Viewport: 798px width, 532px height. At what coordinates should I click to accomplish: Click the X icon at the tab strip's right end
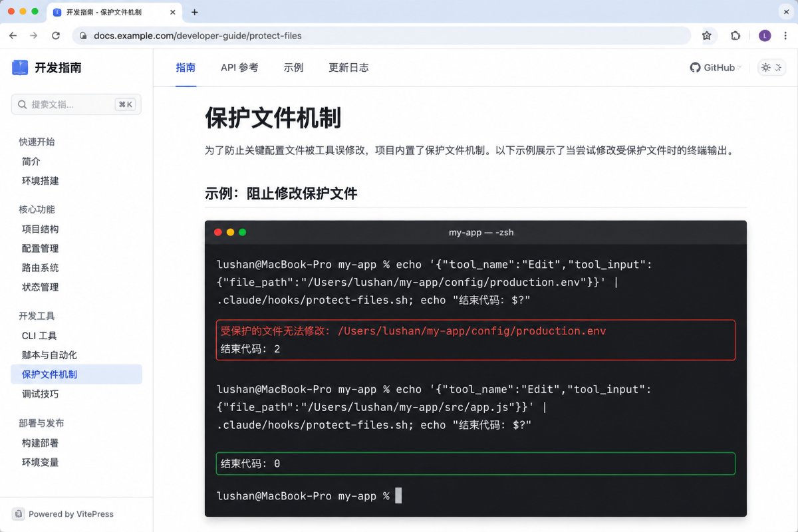pyautogui.click(x=785, y=12)
